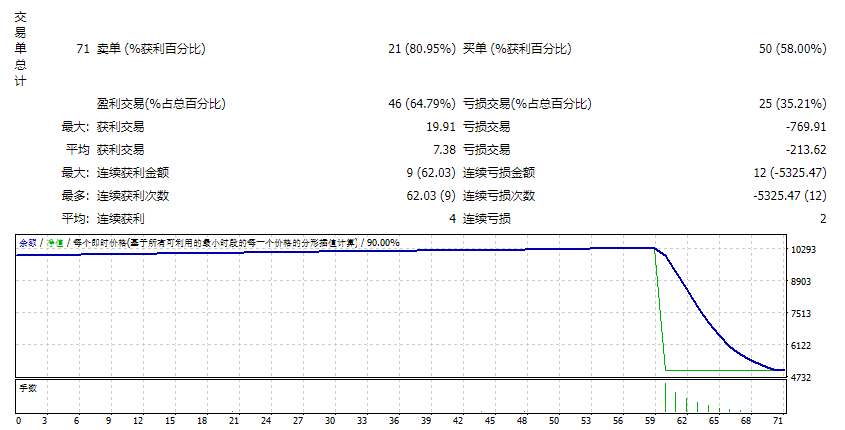845x430 pixels.
Task: Click trade number 59 on the x-axis
Action: [x=650, y=421]
